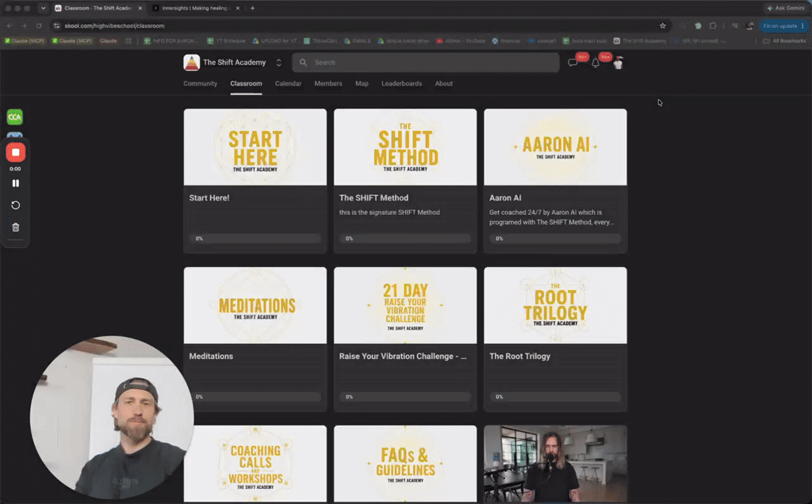The height and width of the screenshot is (504, 812).
Task: Pause the screen recording
Action: [16, 183]
